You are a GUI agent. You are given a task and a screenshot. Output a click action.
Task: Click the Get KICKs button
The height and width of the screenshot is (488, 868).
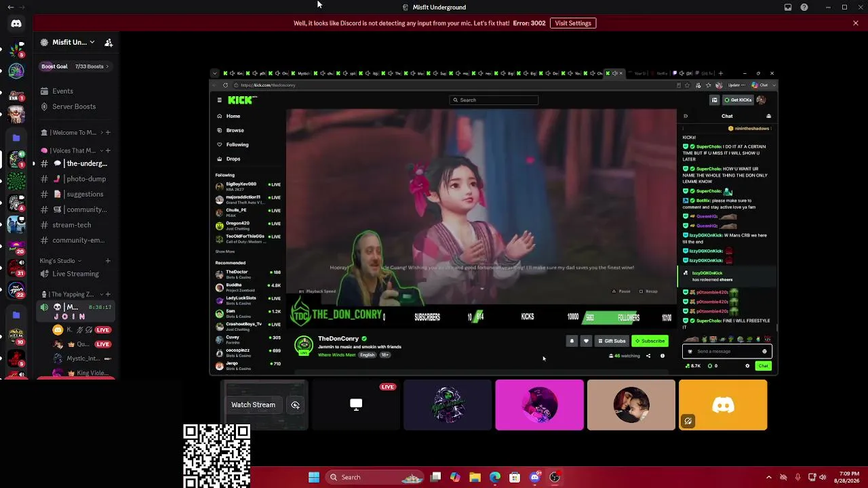point(738,100)
